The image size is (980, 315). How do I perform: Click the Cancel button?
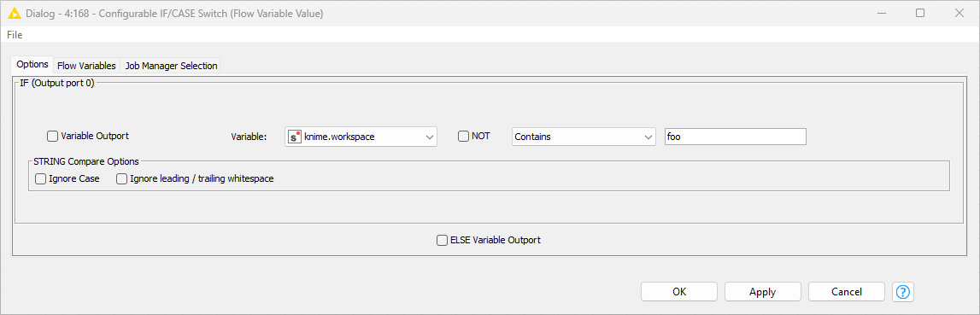tap(846, 291)
